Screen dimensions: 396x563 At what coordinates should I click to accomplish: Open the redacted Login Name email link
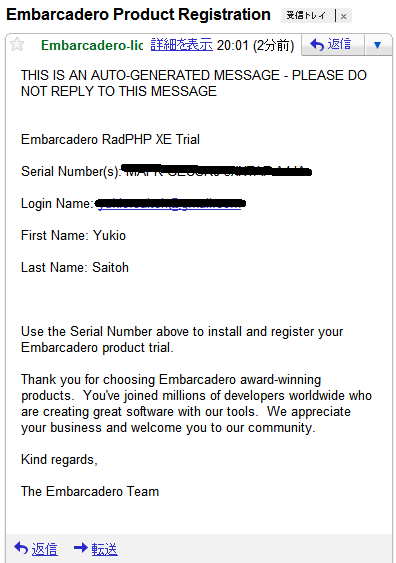[170, 204]
